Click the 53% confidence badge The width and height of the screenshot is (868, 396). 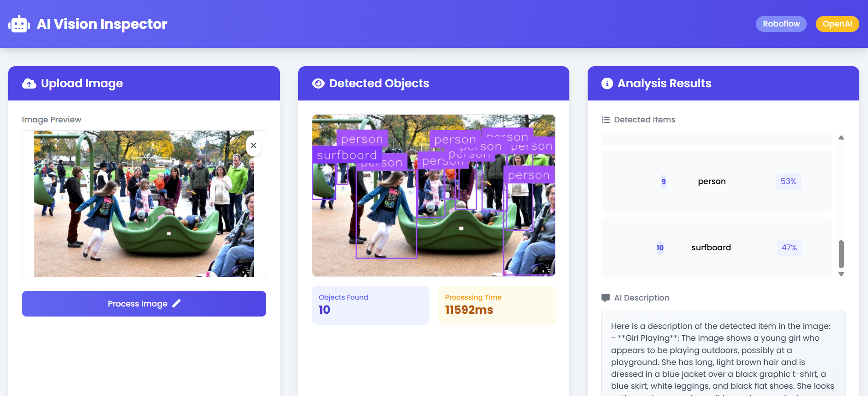click(788, 181)
